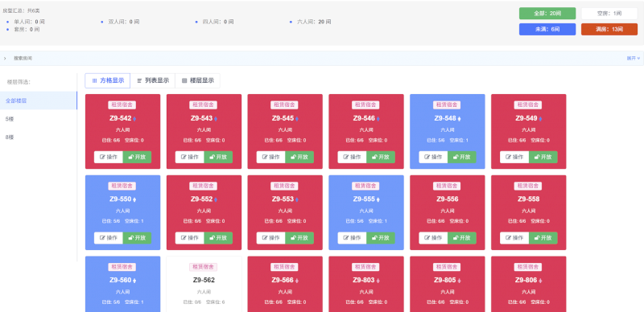Click the gender icon beside Z9-550
The image size is (644, 312).
[x=134, y=200]
